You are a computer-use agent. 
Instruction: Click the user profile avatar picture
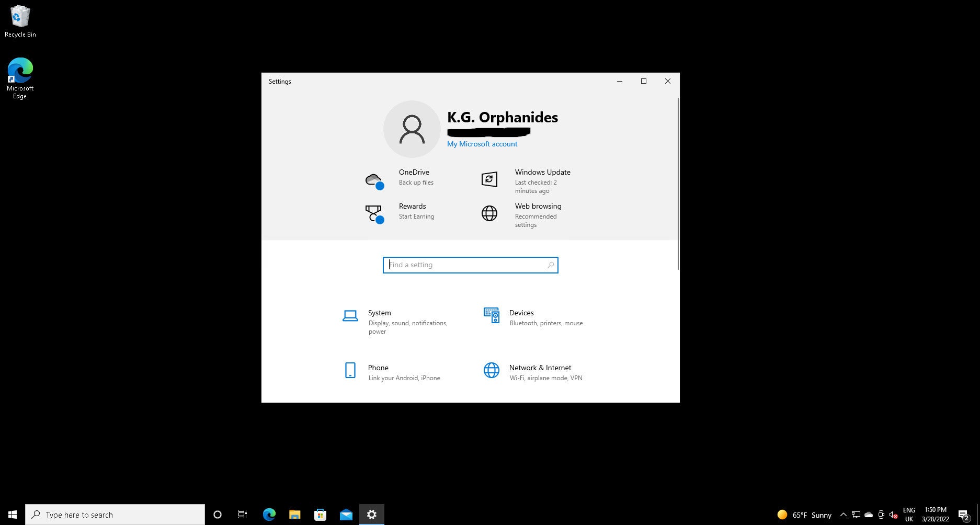point(412,129)
